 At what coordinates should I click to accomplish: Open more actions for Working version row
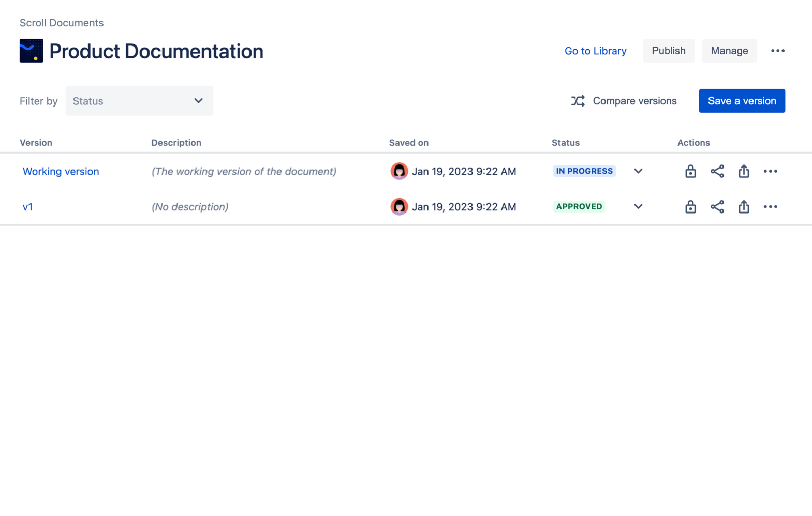coord(770,171)
